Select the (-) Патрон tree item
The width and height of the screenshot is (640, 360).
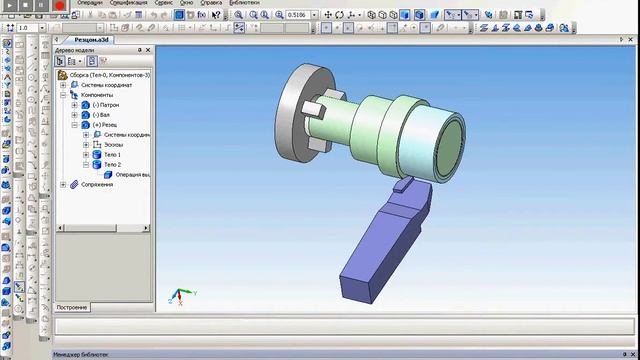coord(105,105)
